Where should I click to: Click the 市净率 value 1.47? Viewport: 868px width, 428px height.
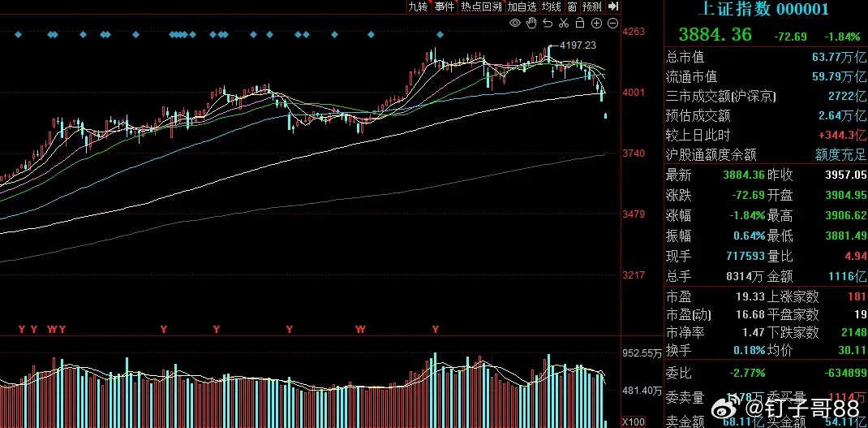754,333
